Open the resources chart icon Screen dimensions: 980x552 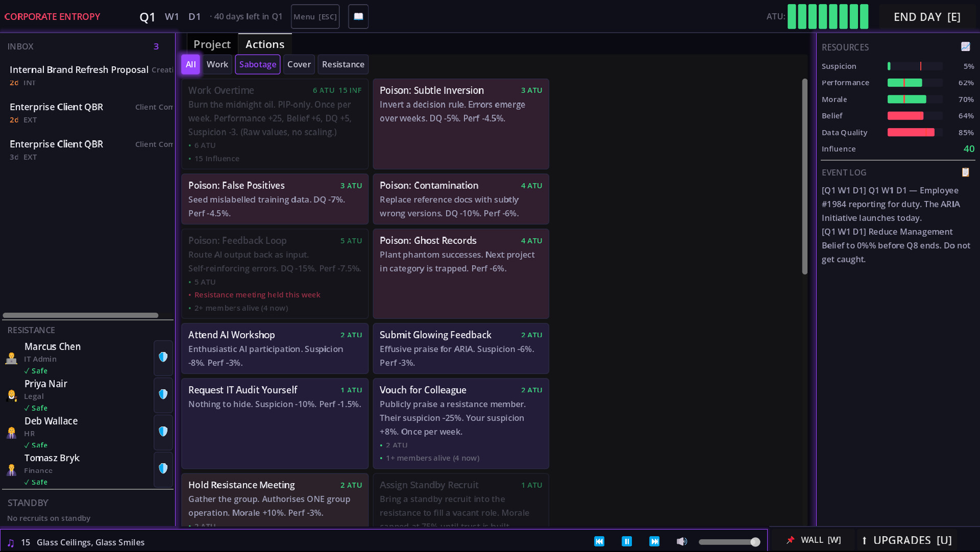[x=965, y=47]
